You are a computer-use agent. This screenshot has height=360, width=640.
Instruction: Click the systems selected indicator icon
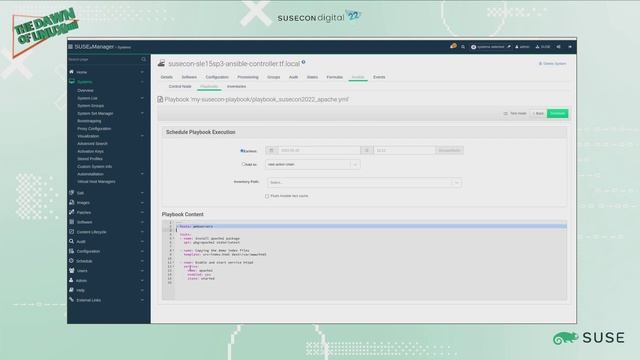473,47
